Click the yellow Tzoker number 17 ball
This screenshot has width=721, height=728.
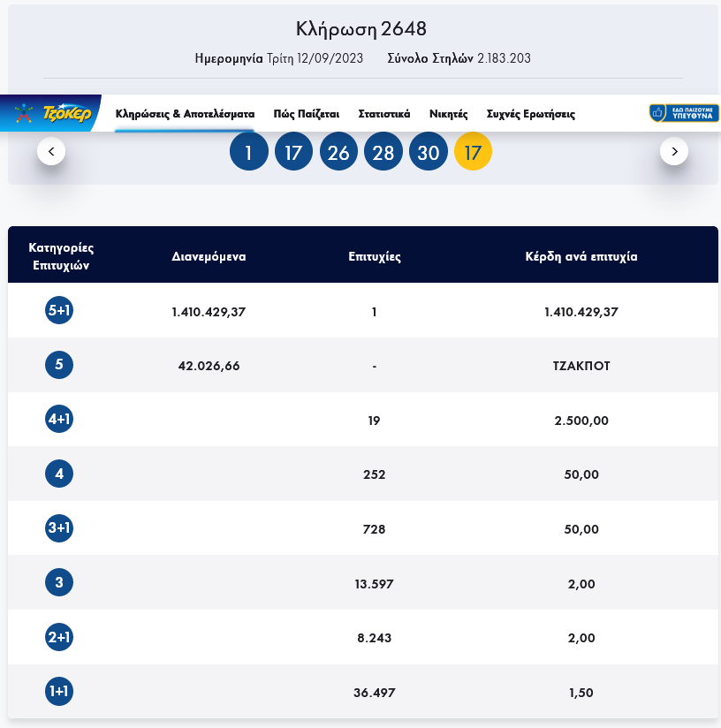click(473, 153)
